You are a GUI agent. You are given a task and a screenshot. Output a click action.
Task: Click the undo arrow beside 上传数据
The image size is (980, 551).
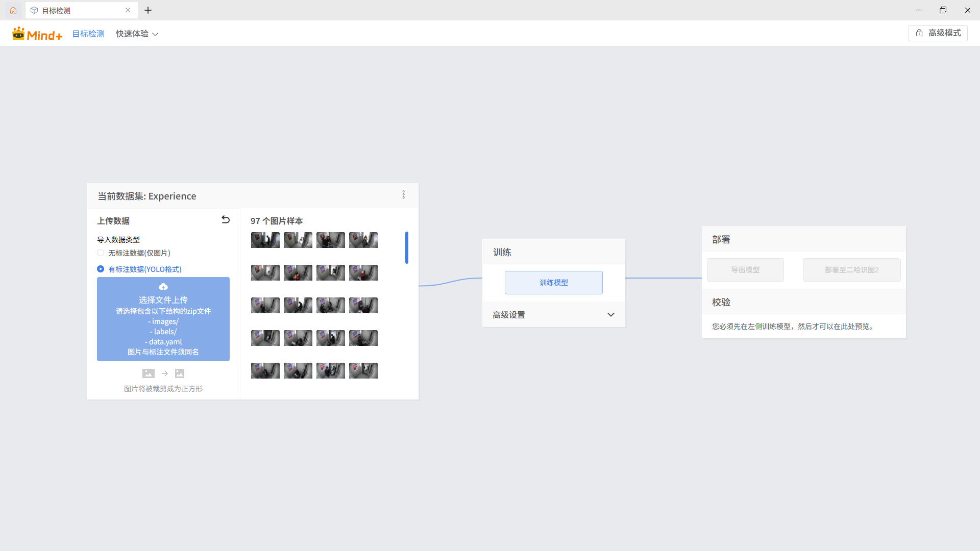click(226, 220)
